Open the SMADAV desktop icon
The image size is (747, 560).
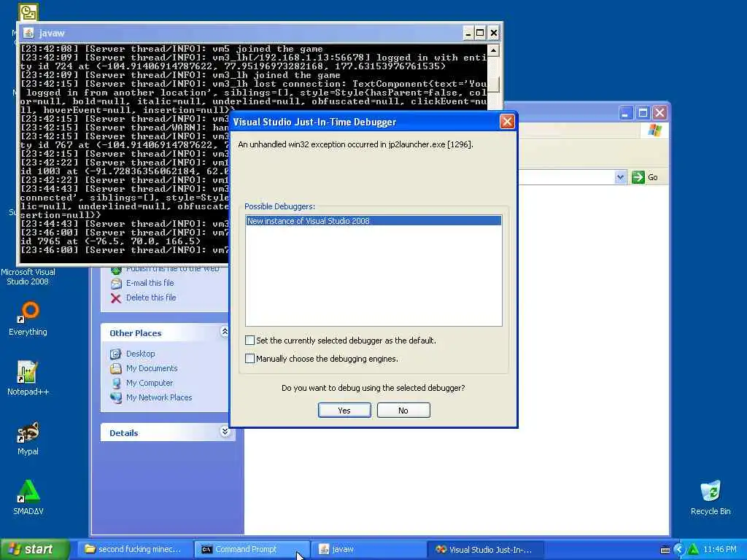click(28, 498)
